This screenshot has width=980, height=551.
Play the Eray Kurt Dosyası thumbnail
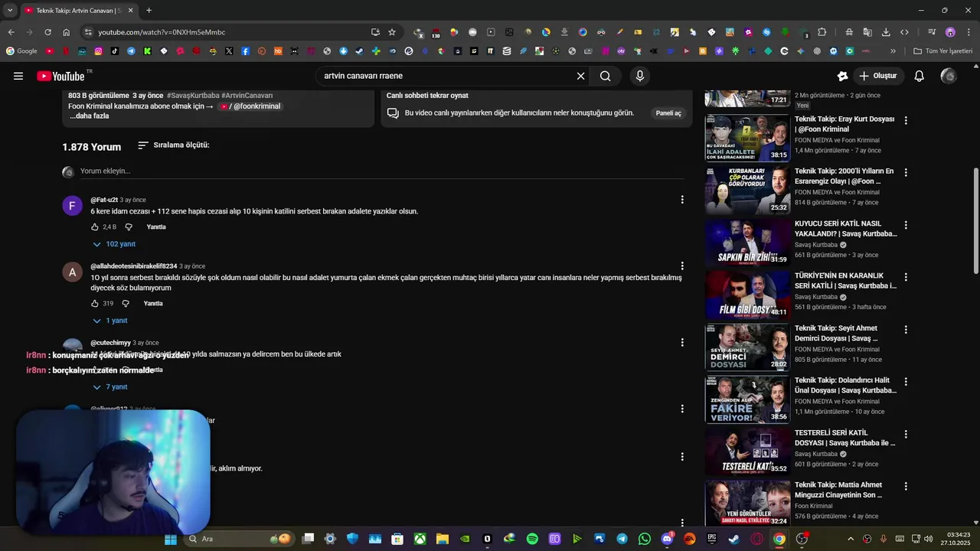tap(747, 139)
